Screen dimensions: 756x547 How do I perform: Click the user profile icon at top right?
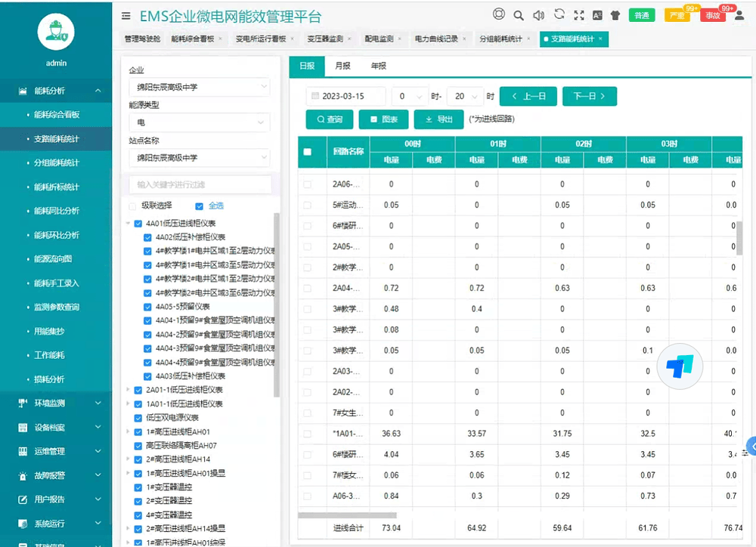pyautogui.click(x=739, y=15)
